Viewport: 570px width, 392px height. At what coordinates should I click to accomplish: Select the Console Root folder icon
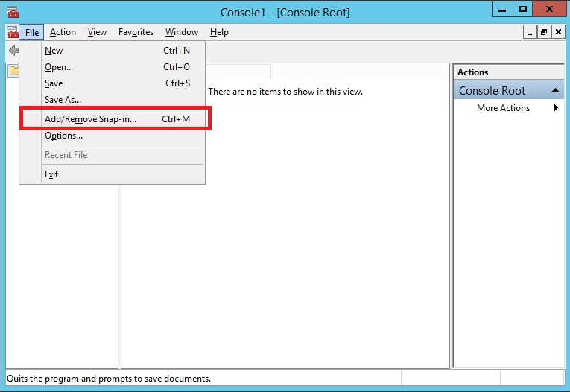(13, 72)
